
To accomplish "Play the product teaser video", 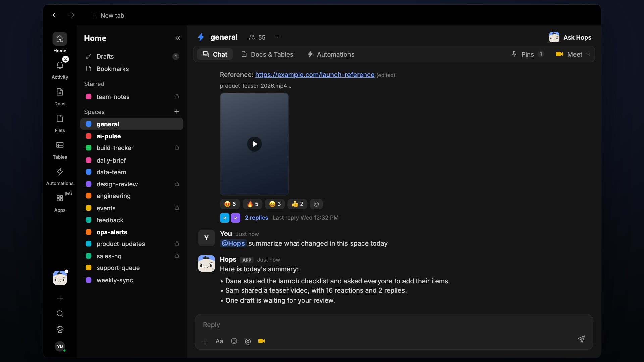I will pos(254,144).
